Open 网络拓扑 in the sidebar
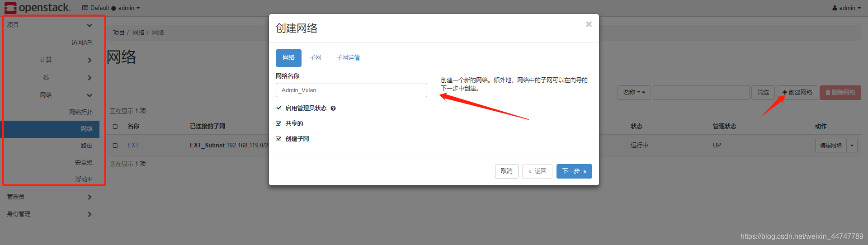Viewport: 868px width, 245px height. (81, 112)
